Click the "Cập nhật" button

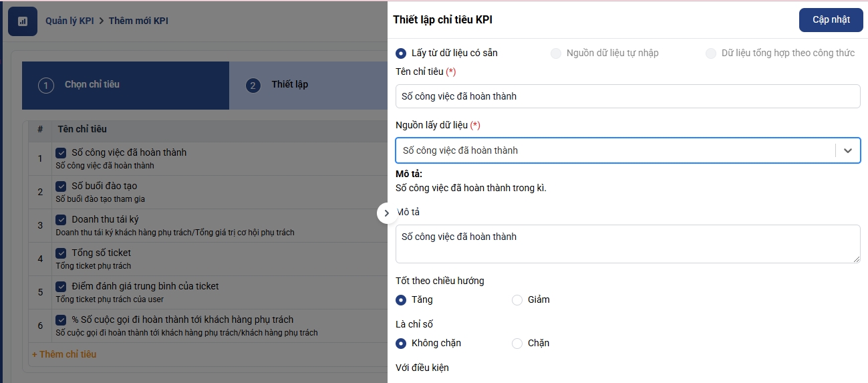831,20
